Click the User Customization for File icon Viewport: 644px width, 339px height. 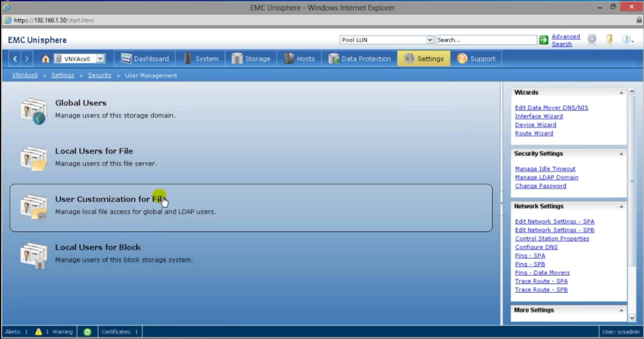(x=33, y=207)
